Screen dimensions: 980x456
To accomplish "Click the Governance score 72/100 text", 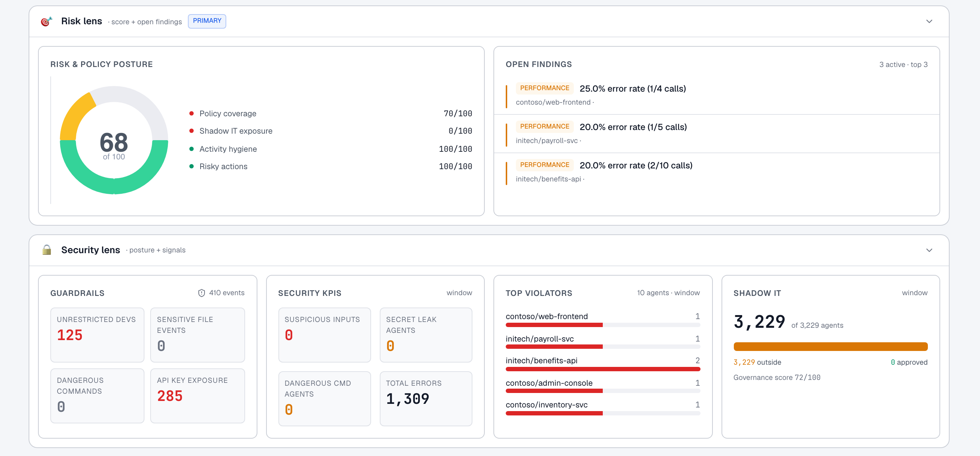I will pyautogui.click(x=777, y=378).
